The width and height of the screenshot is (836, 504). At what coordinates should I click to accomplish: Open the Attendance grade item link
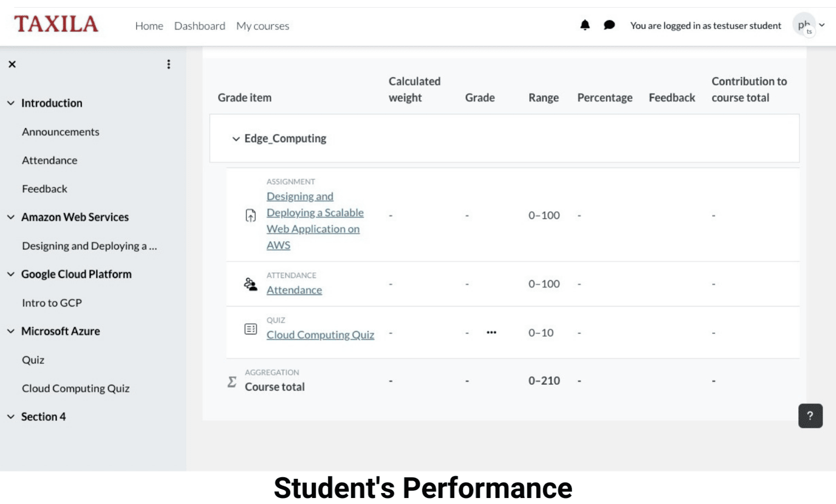click(x=294, y=290)
